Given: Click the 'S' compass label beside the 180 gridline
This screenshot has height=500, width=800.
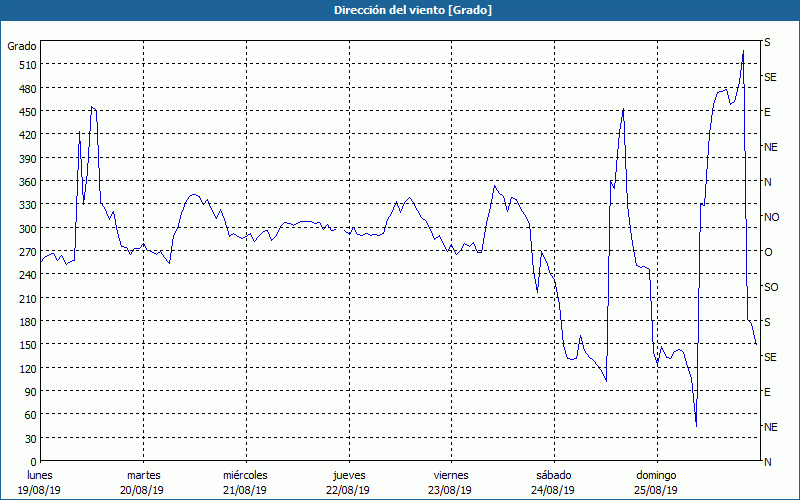Looking at the screenshot, I should [x=767, y=322].
